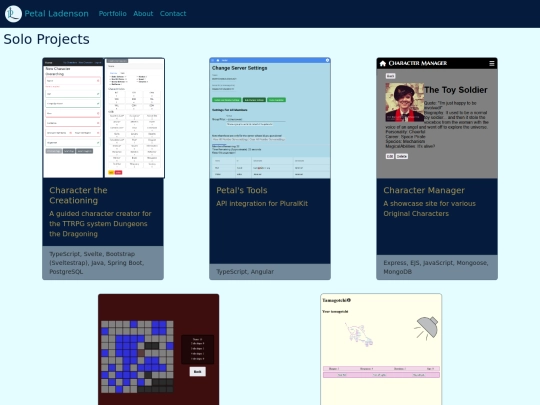The height and width of the screenshot is (405, 540).
Task: Click 'API integration for PluralKit' description
Action: [262, 204]
